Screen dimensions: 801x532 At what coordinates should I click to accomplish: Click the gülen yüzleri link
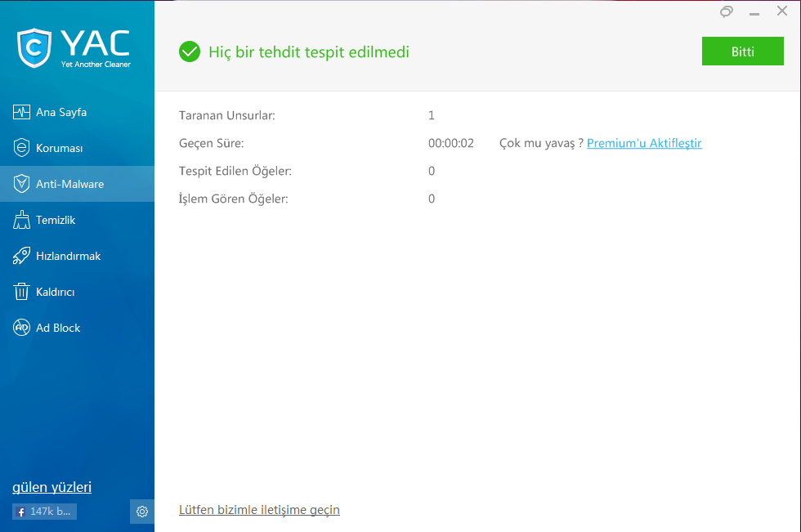tap(52, 487)
